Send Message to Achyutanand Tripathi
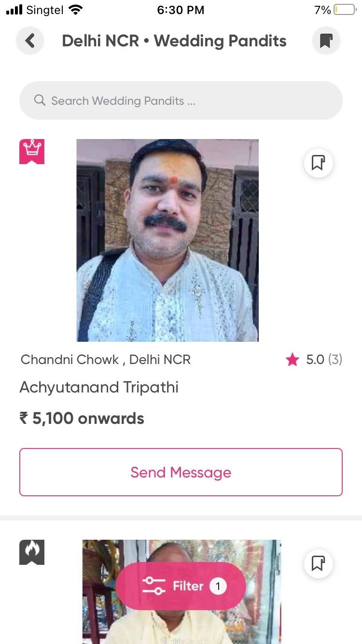Image resolution: width=362 pixels, height=644 pixels. tap(181, 472)
